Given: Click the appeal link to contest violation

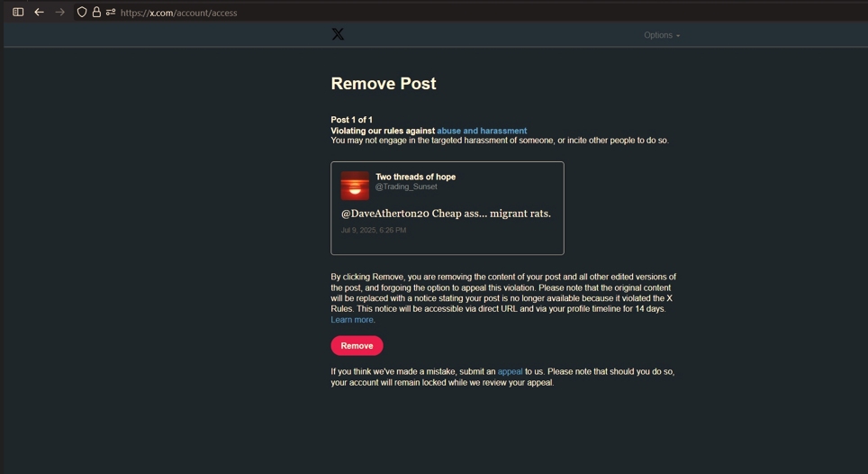Looking at the screenshot, I should [510, 371].
